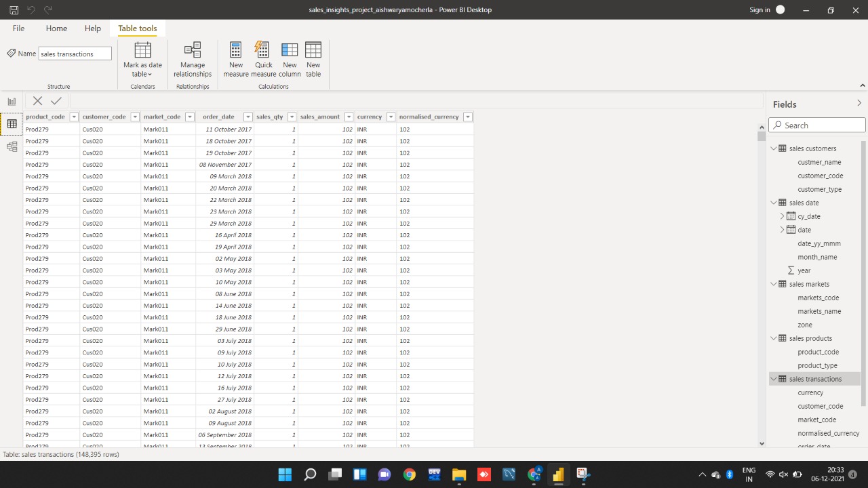Open the File menu

point(18,28)
